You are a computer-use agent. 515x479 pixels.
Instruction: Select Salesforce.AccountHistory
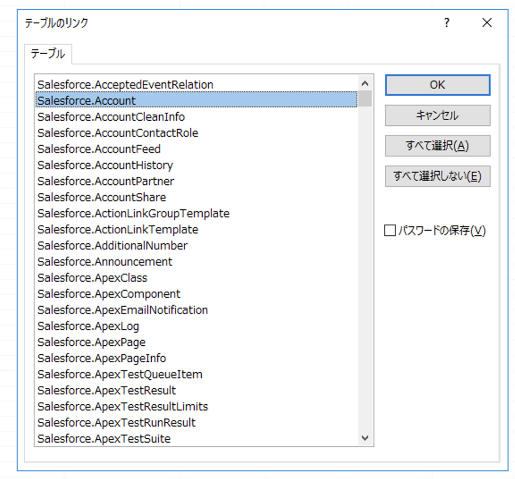point(197,165)
